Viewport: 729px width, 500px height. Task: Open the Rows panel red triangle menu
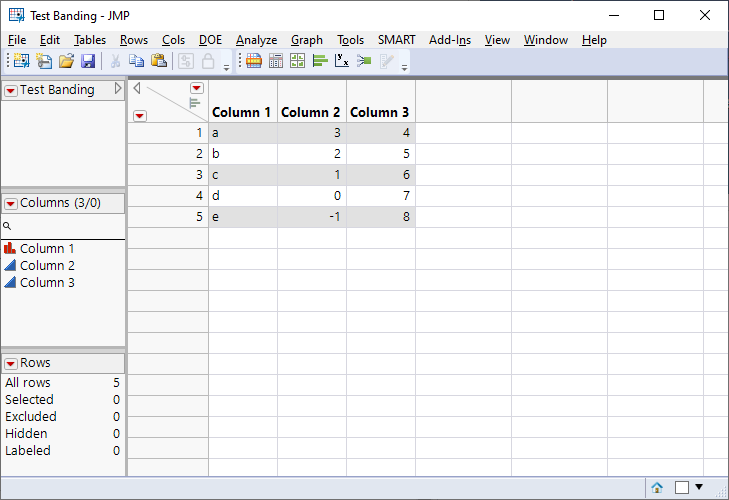[11, 363]
